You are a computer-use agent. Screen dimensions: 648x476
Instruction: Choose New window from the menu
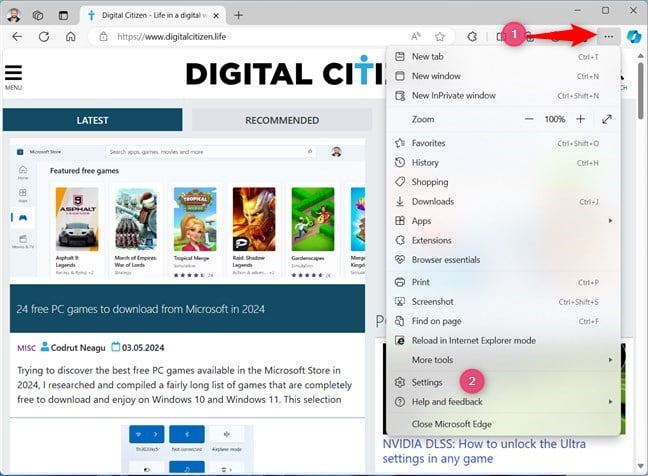pyautogui.click(x=503, y=76)
